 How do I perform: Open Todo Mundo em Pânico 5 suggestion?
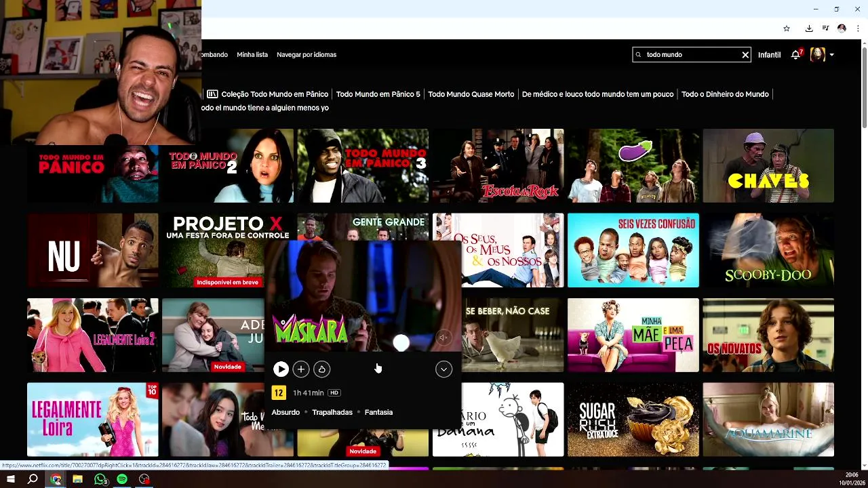378,94
